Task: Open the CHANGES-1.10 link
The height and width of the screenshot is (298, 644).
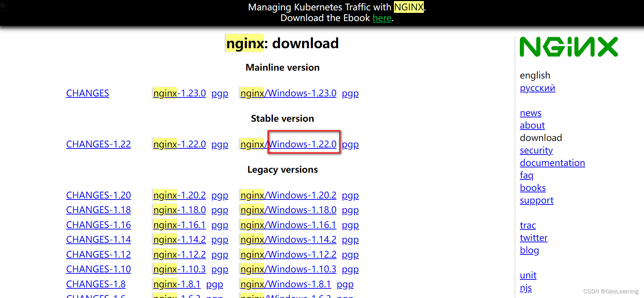Action: [x=98, y=269]
